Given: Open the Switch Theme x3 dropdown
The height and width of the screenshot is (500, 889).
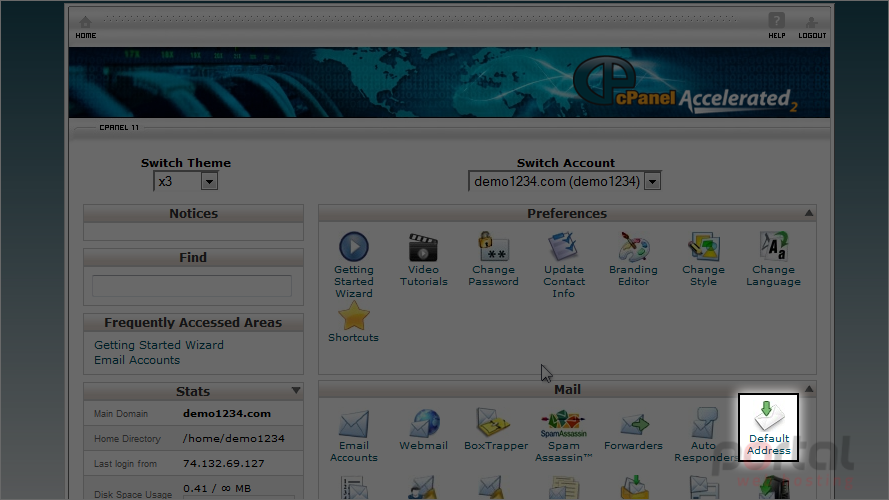Looking at the screenshot, I should (186, 181).
